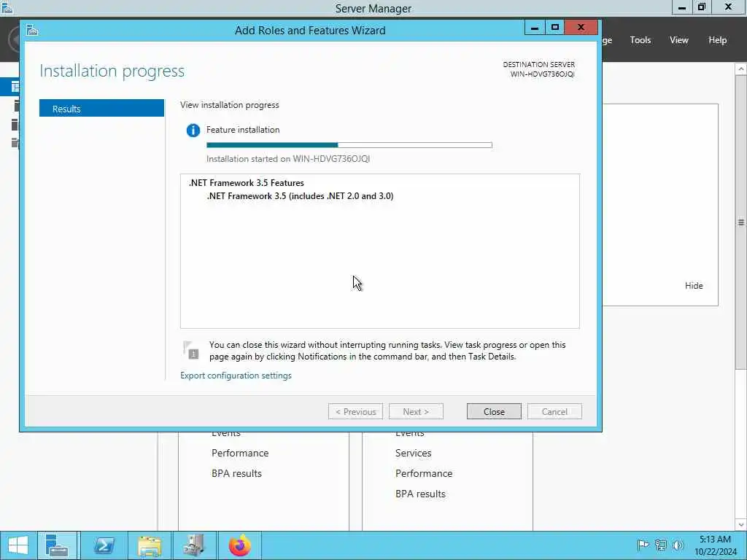Click the Feature installation progress bar
Image resolution: width=747 pixels, height=560 pixels.
pos(349,145)
